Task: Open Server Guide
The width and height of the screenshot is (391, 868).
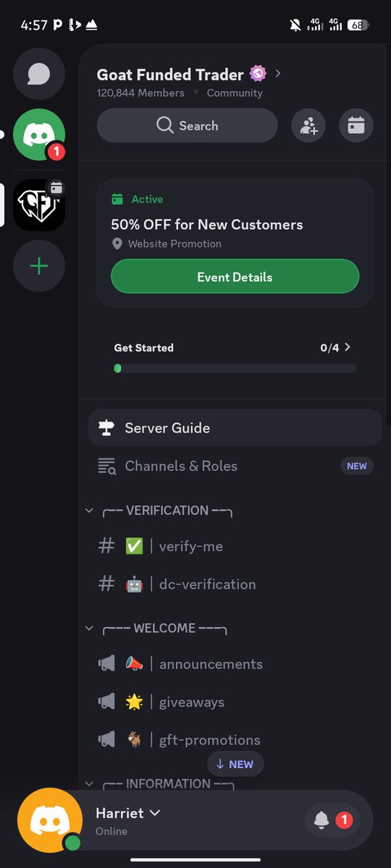Action: click(x=235, y=428)
